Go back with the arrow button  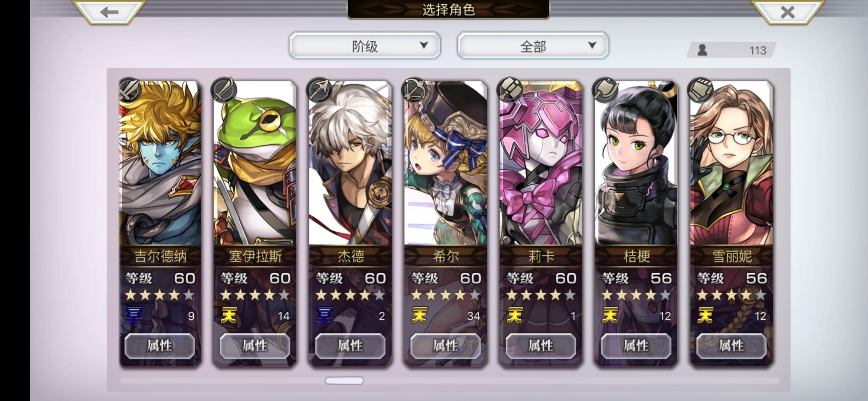(109, 12)
